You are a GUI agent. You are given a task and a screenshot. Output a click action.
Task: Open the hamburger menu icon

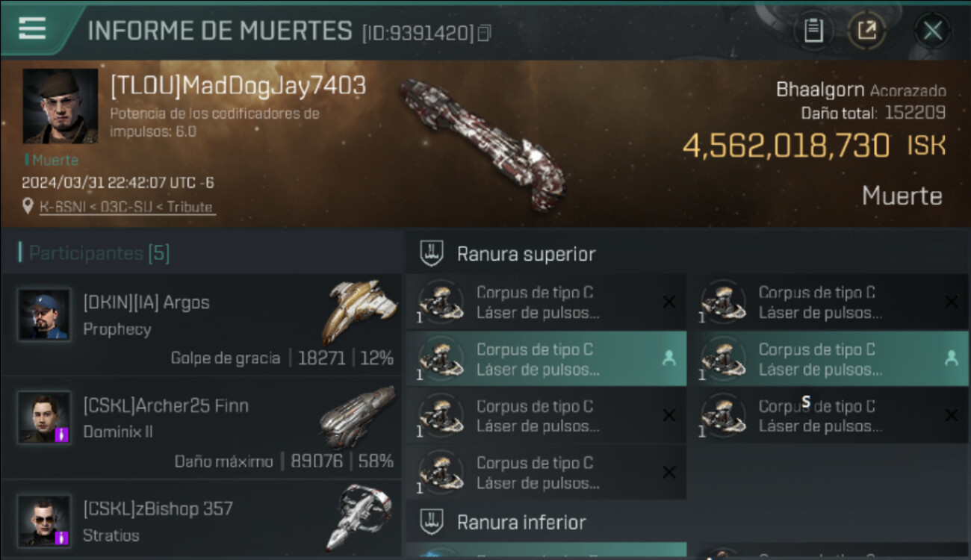[x=32, y=28]
